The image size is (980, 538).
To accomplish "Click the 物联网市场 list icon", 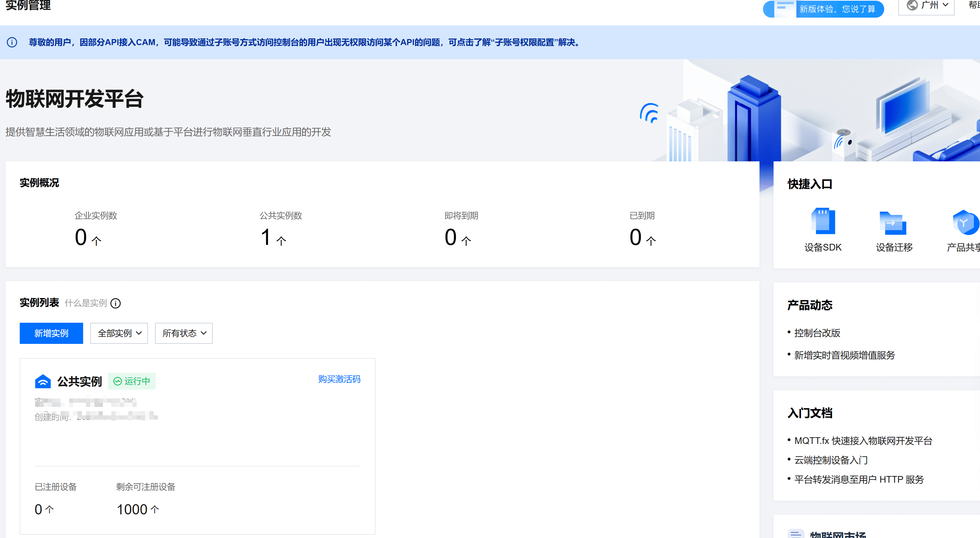I will tap(796, 533).
